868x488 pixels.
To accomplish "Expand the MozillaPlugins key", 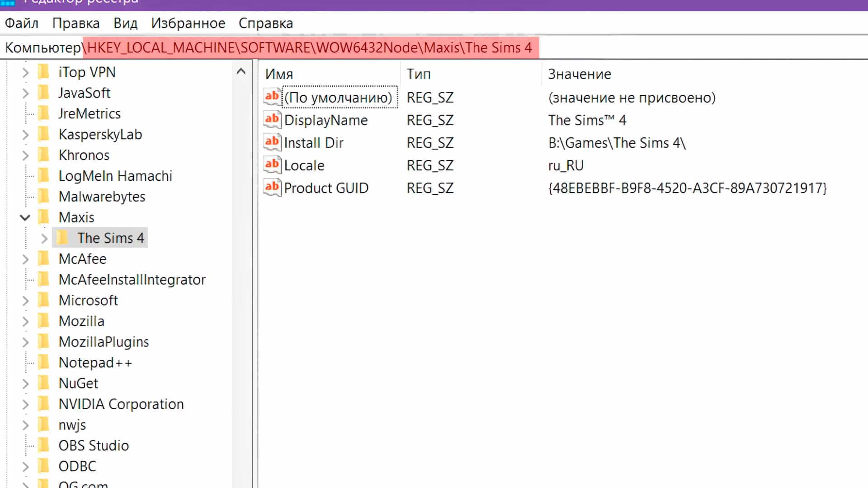I will [25, 342].
